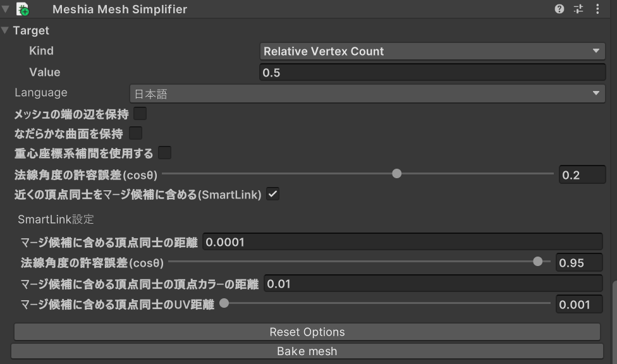Open the component help reference icon
617x364 pixels.
coord(559,9)
